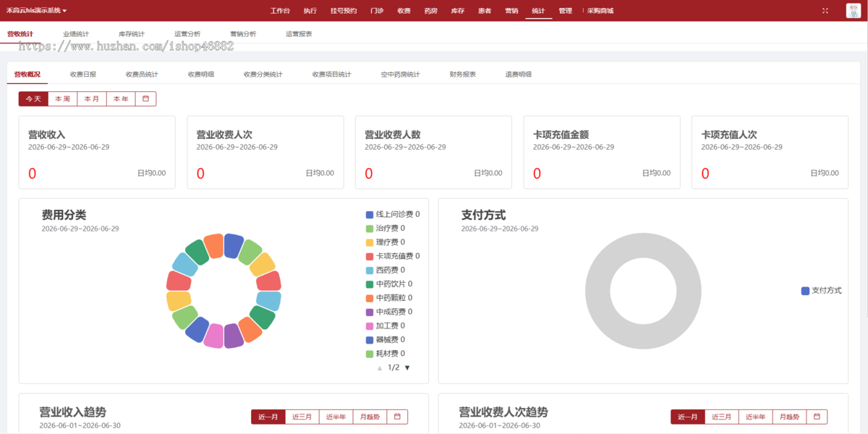Select the 收费明细 sub-tab
Screen dimensions: 868x434
(x=201, y=75)
